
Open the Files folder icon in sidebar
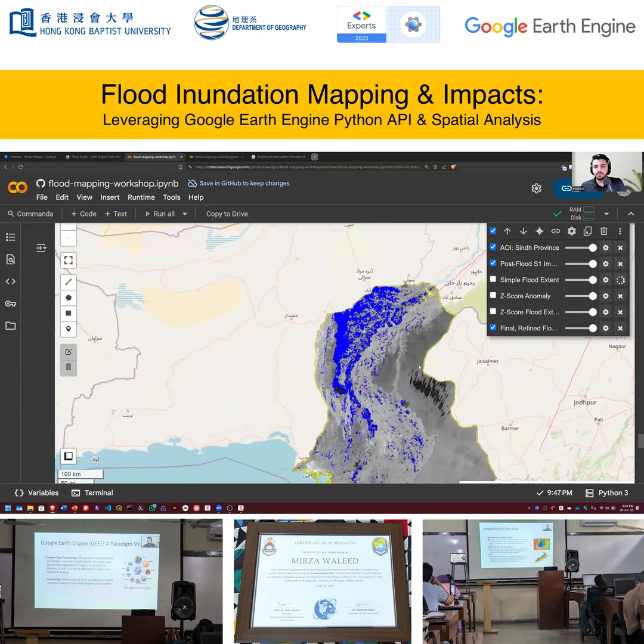coord(11,326)
